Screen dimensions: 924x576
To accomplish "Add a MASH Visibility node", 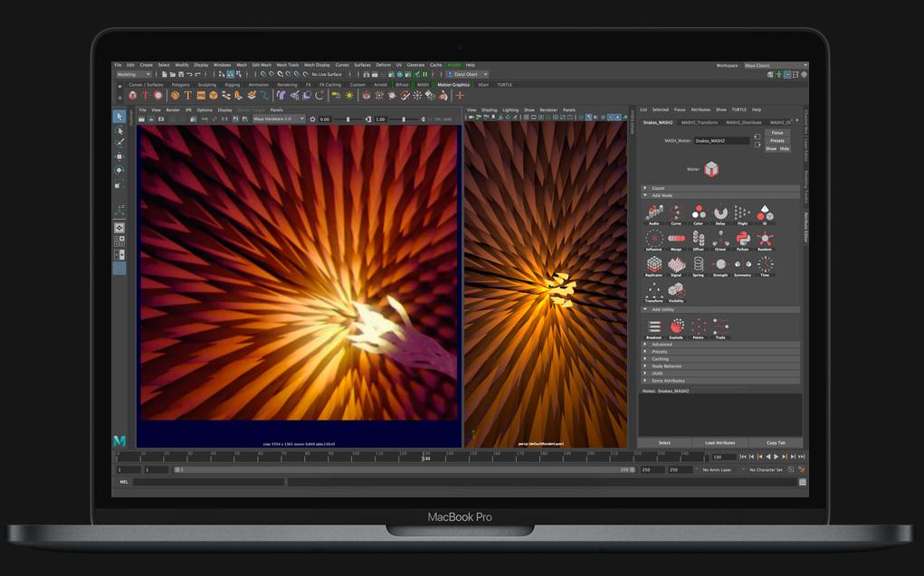I will coord(676,290).
